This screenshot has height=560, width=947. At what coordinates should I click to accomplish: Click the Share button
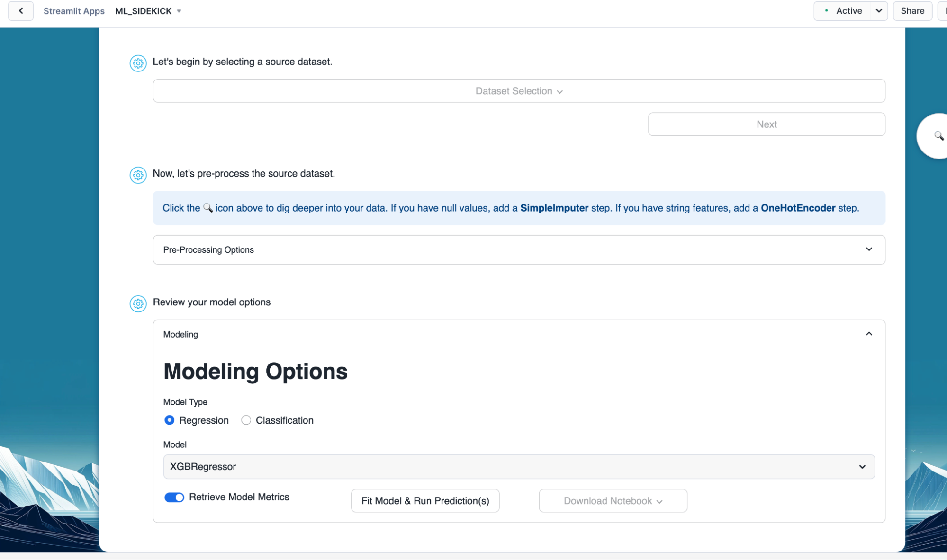click(912, 11)
